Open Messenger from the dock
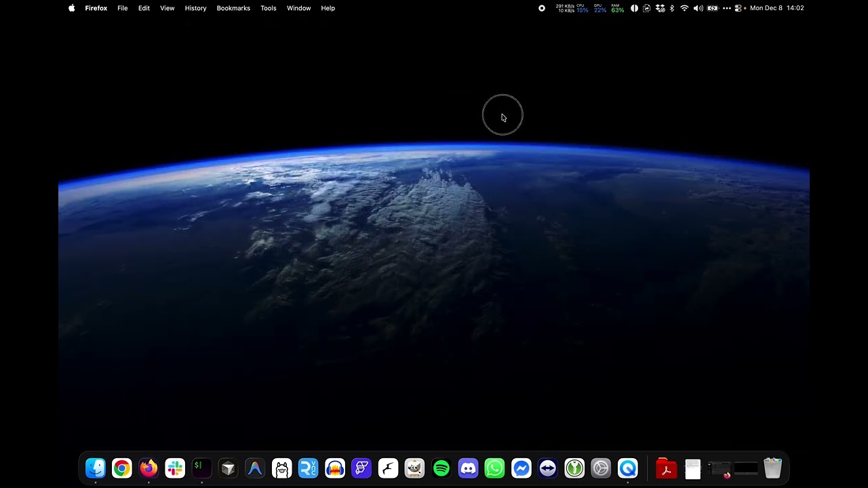The width and height of the screenshot is (868, 488). coord(521,468)
